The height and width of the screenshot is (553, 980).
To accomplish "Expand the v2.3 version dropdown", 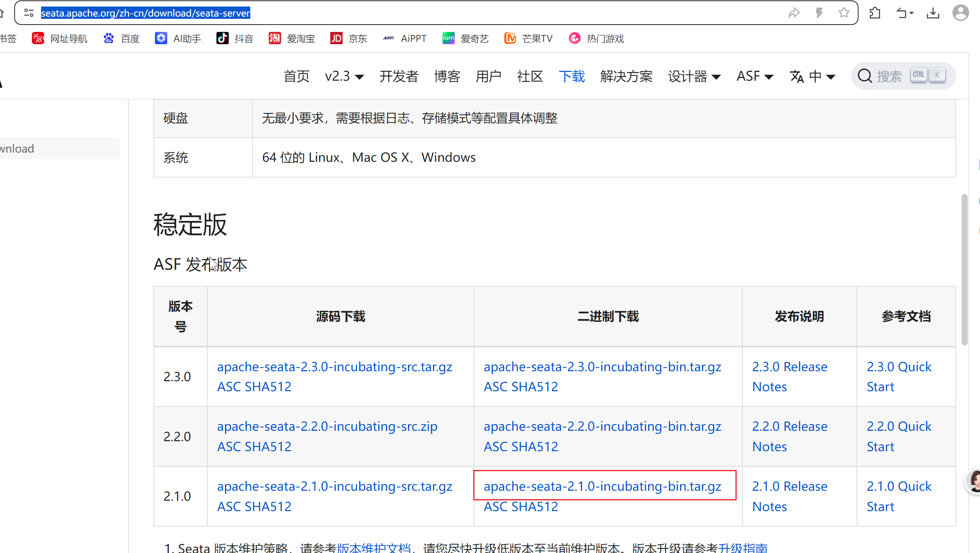I will [x=344, y=76].
